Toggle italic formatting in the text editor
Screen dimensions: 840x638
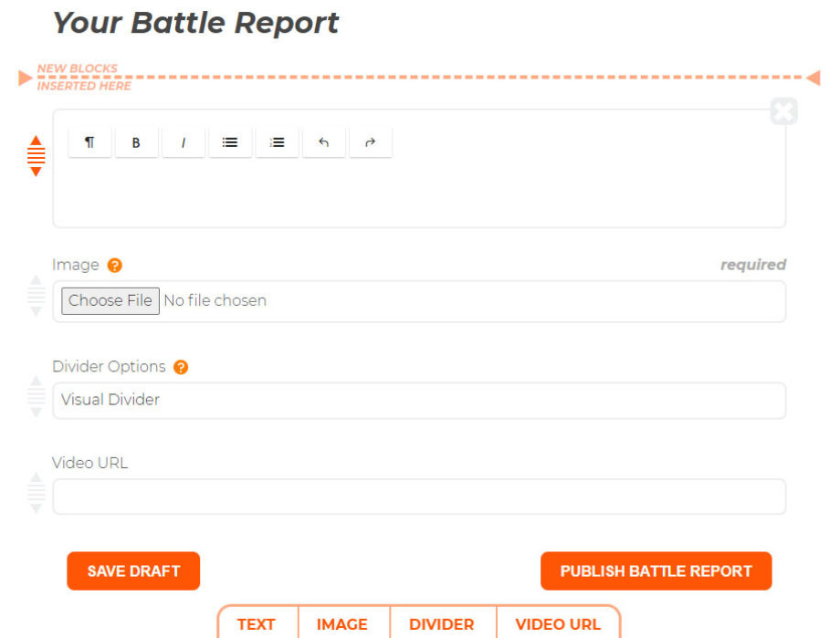tap(184, 142)
